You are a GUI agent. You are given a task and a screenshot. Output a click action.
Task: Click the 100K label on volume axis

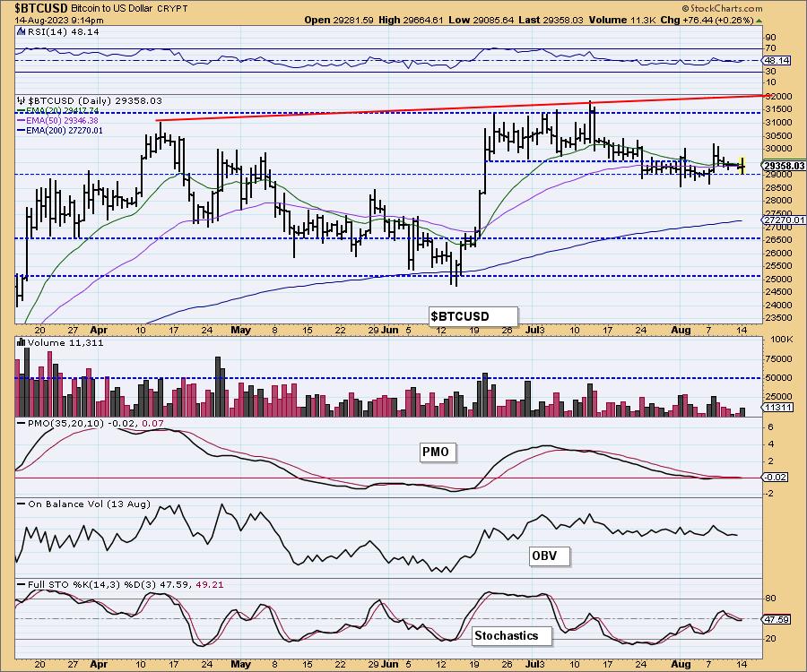(x=781, y=340)
